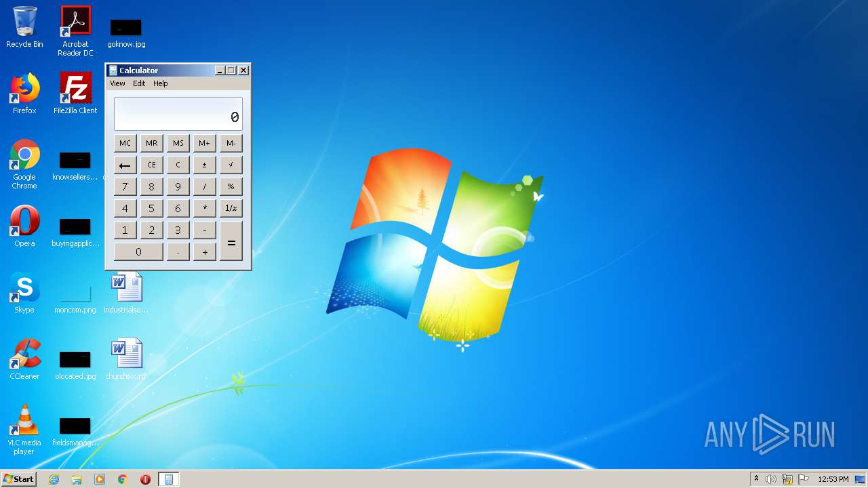Viewport: 868px width, 488px height.
Task: Click Calculator taskbar button
Action: (168, 479)
